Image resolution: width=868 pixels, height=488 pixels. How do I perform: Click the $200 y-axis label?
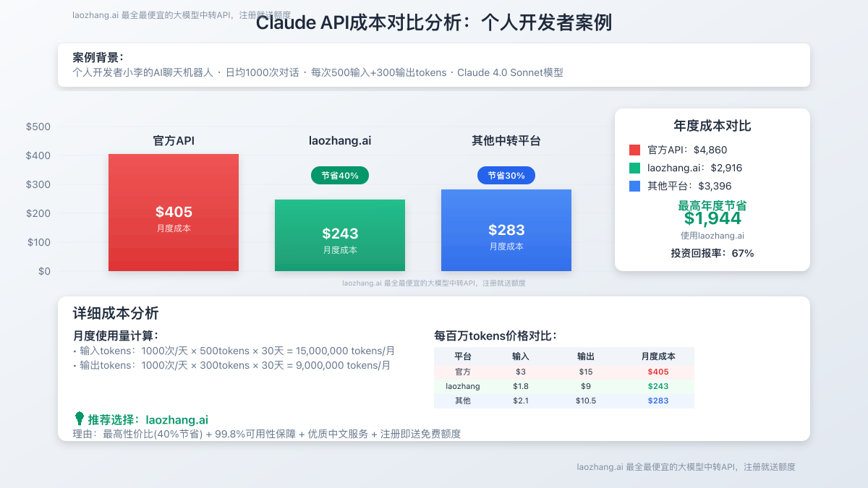[x=38, y=213]
